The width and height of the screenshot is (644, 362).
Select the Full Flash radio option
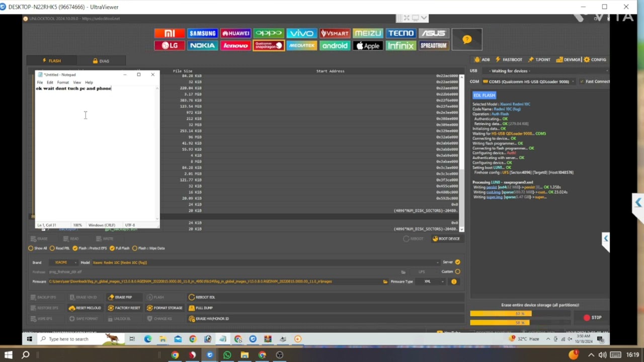click(x=120, y=248)
